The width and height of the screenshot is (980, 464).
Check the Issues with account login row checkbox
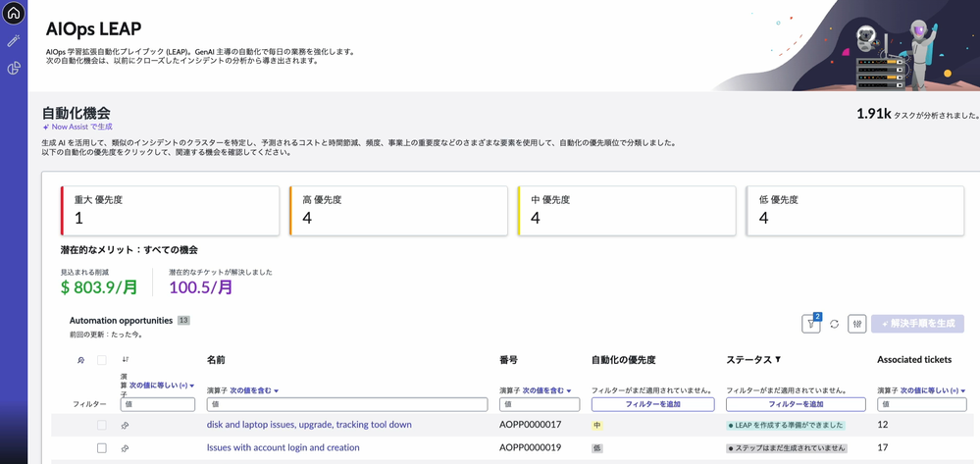102,448
